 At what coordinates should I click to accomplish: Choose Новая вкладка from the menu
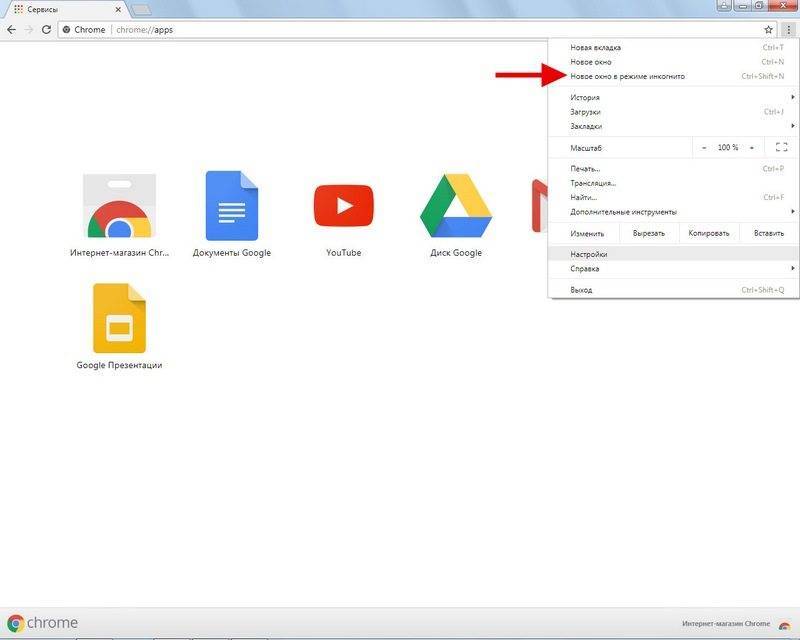[x=673, y=47]
